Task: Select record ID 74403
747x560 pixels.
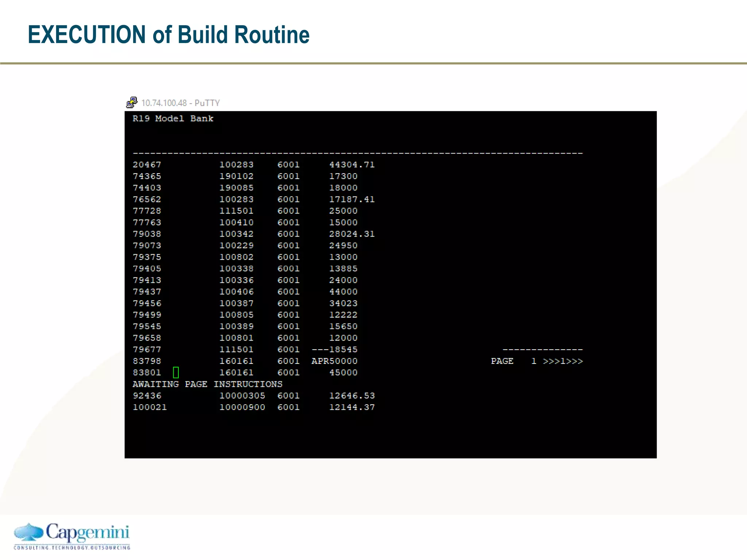Action: tap(147, 188)
